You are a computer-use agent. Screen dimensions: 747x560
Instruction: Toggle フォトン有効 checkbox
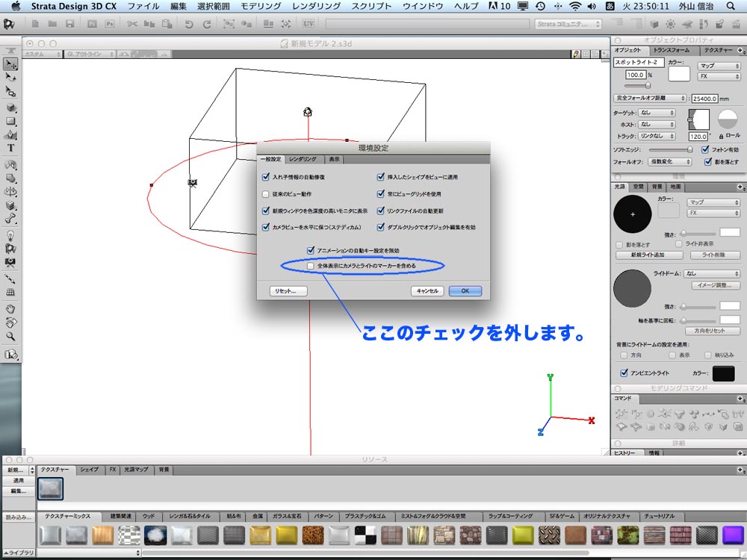[705, 149]
